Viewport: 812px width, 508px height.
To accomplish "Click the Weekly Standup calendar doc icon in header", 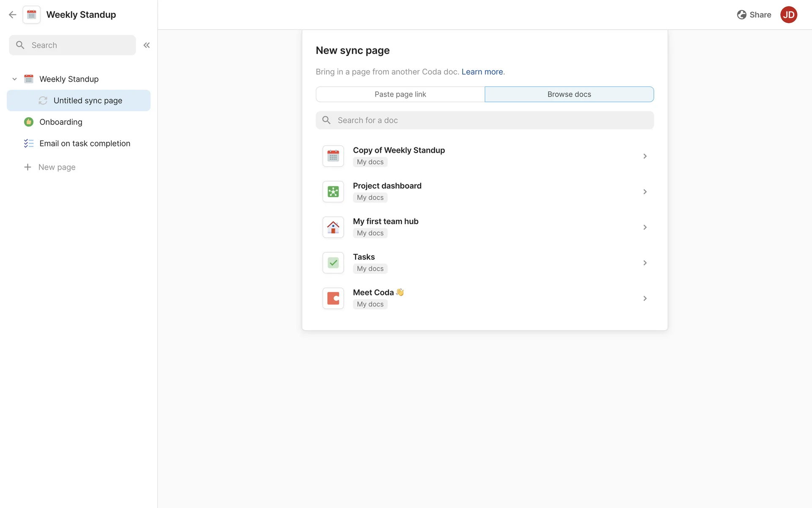I will point(32,15).
